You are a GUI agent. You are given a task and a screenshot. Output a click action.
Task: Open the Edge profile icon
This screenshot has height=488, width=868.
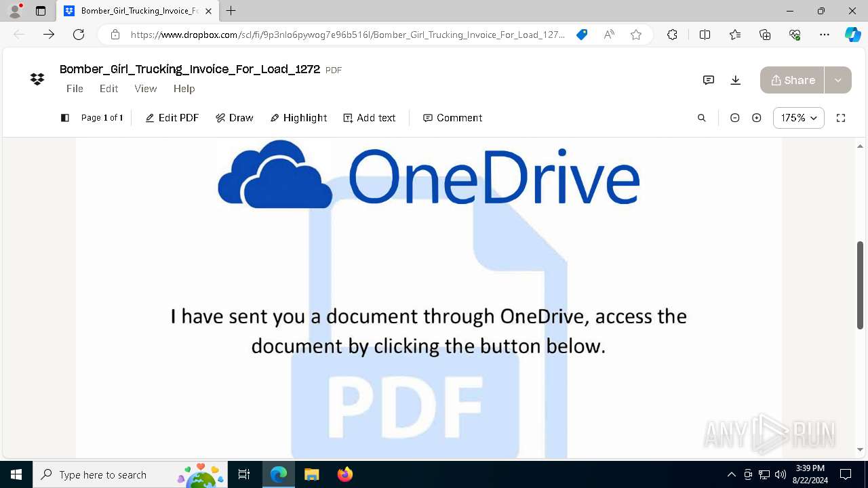coord(15,11)
